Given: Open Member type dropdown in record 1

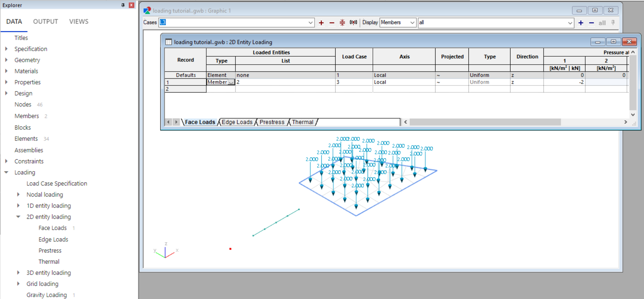Looking at the screenshot, I should pos(231,82).
